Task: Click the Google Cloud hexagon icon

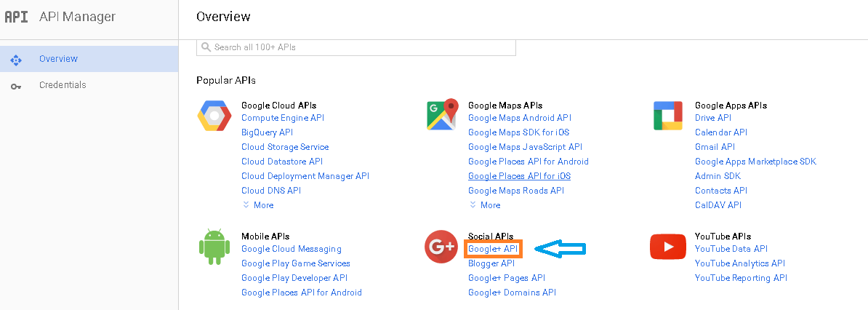Action: 214,116
